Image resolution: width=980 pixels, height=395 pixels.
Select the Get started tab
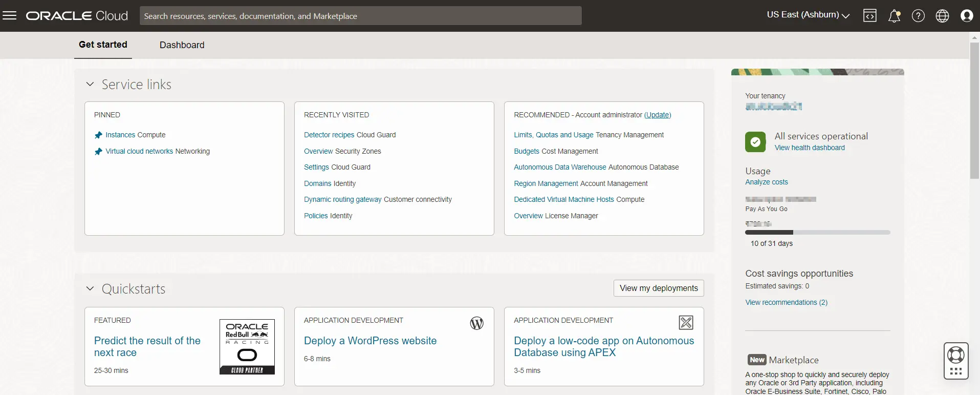coord(103,45)
